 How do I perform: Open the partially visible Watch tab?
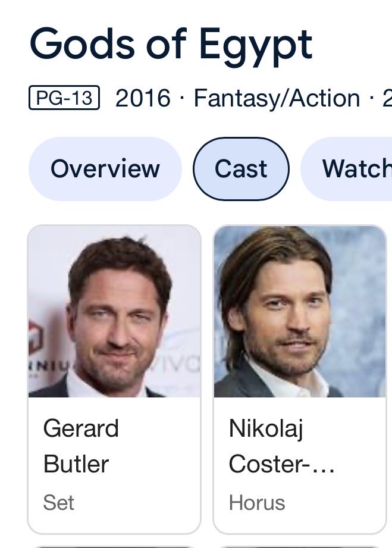pyautogui.click(x=347, y=169)
